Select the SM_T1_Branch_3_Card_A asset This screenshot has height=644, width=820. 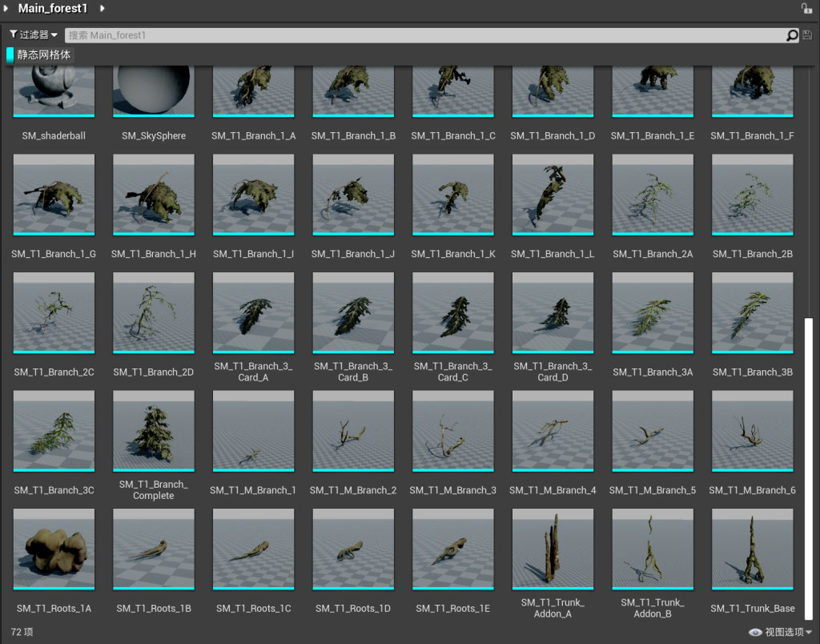[x=253, y=313]
